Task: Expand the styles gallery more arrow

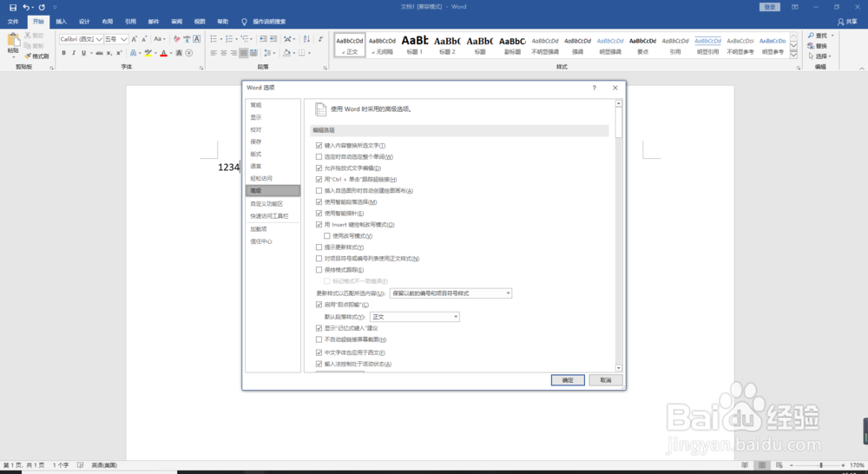Action: click(793, 55)
